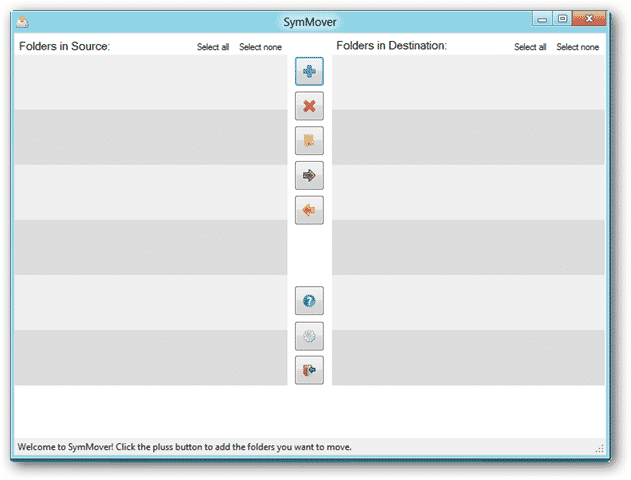
Task: Click the blue plus add folder button
Action: [x=309, y=71]
